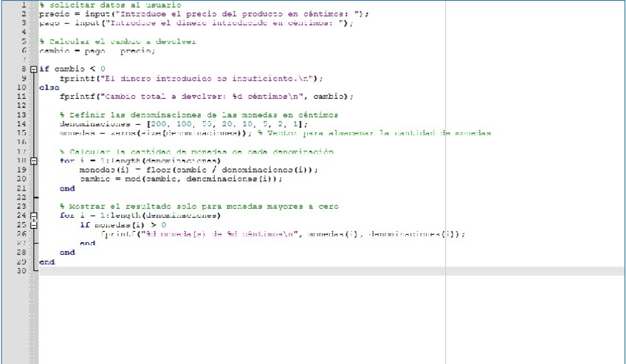Click the final 'end' on line 29
Screen dimensions: 626x364
[x=47, y=261]
